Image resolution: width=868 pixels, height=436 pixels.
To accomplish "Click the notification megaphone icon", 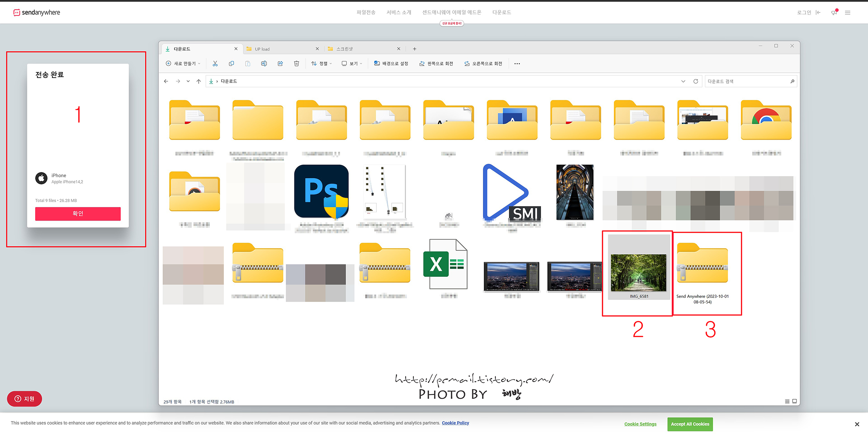I will tap(834, 12).
